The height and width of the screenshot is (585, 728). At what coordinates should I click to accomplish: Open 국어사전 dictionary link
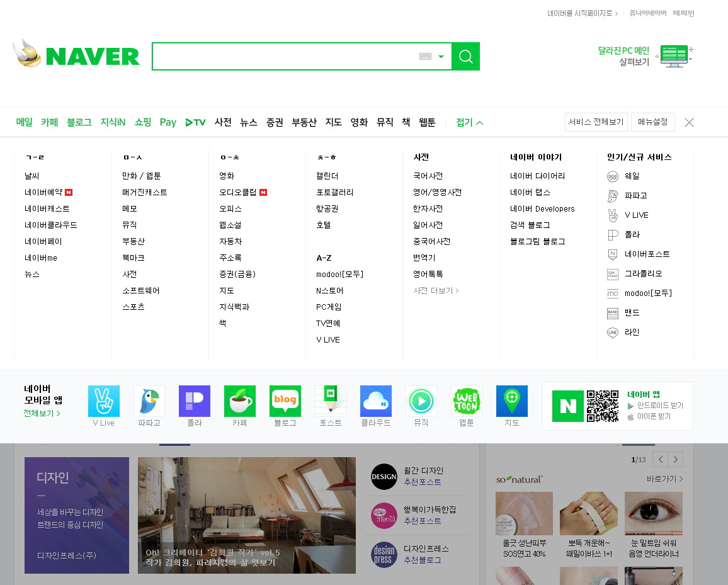point(428,176)
